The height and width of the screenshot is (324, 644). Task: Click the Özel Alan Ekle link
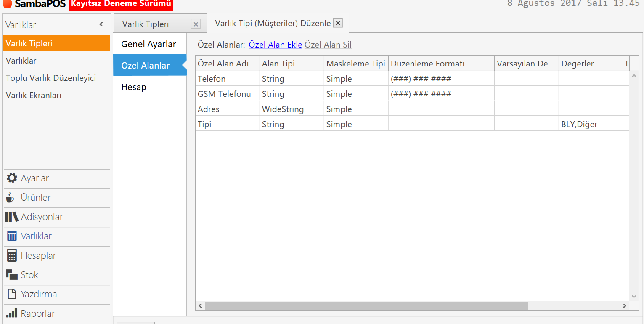(x=276, y=45)
